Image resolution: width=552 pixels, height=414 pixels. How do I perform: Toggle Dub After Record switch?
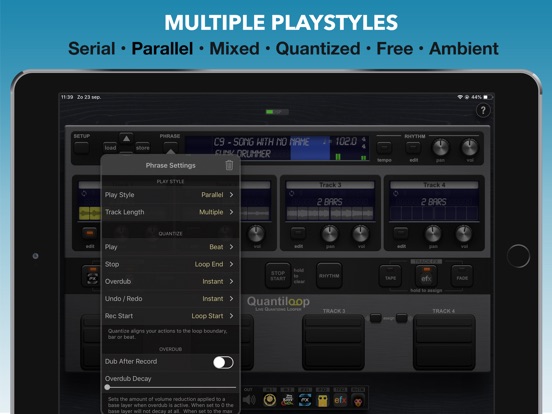pyautogui.click(x=223, y=362)
